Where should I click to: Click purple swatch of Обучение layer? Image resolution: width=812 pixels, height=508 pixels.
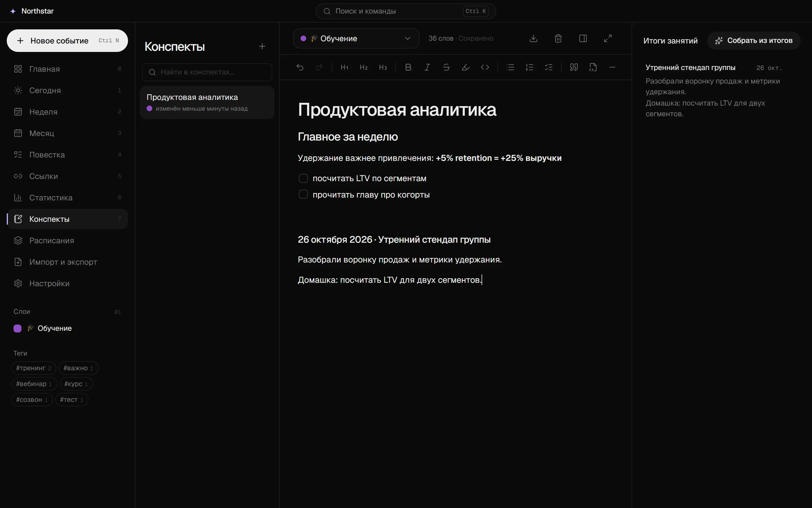(x=17, y=328)
